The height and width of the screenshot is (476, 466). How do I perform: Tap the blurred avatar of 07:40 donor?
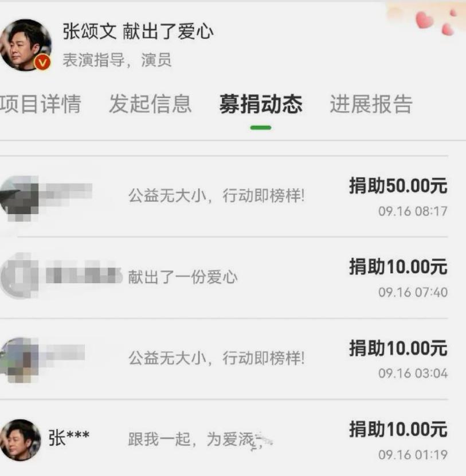point(19,276)
